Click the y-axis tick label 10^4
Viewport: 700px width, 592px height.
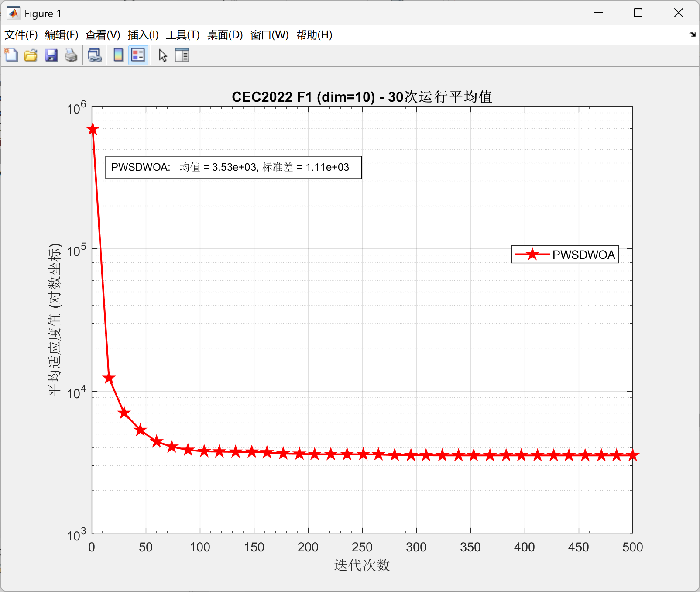tap(77, 392)
